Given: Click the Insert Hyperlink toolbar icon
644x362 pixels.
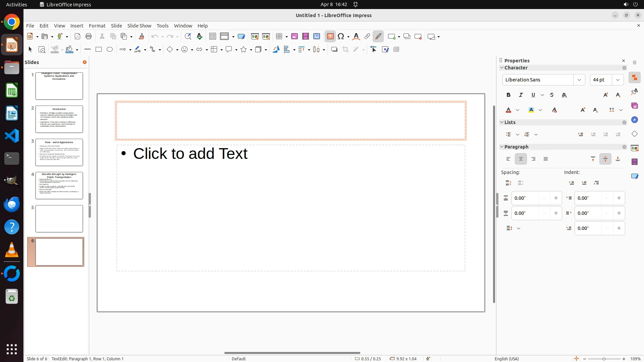Looking at the screenshot, I should (x=367, y=37).
